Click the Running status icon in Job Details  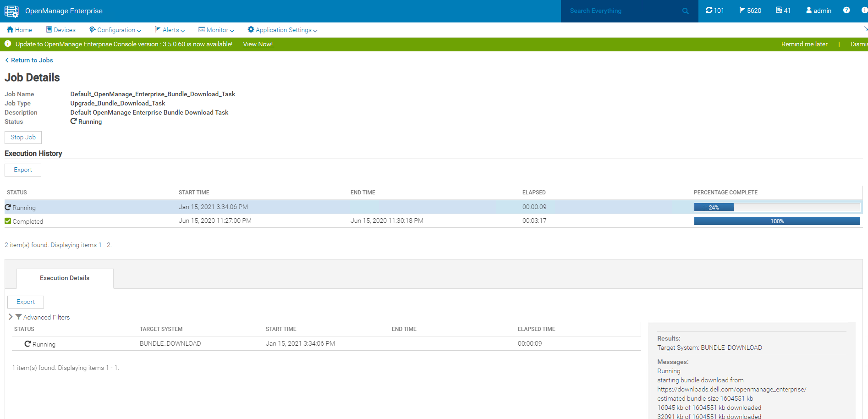pos(73,121)
